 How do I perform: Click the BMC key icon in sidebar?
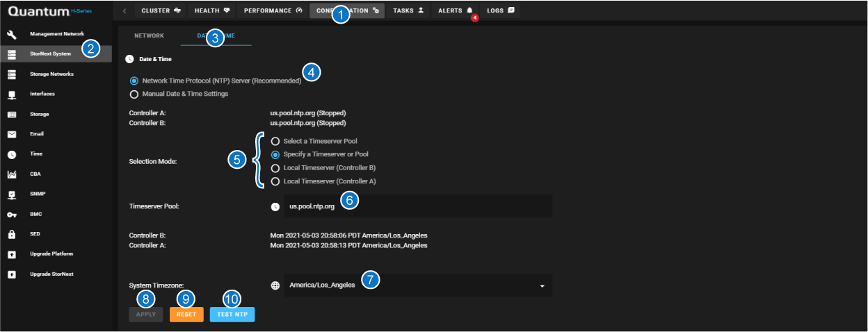click(12, 215)
